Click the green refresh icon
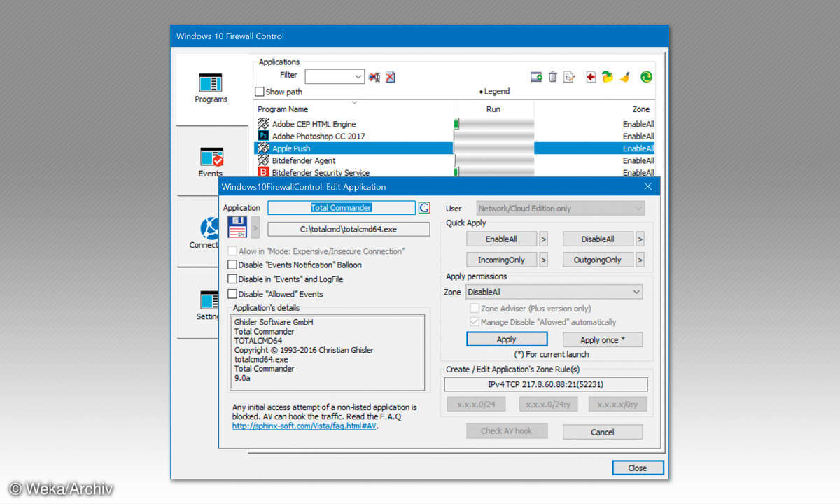840x504 pixels. (x=646, y=77)
